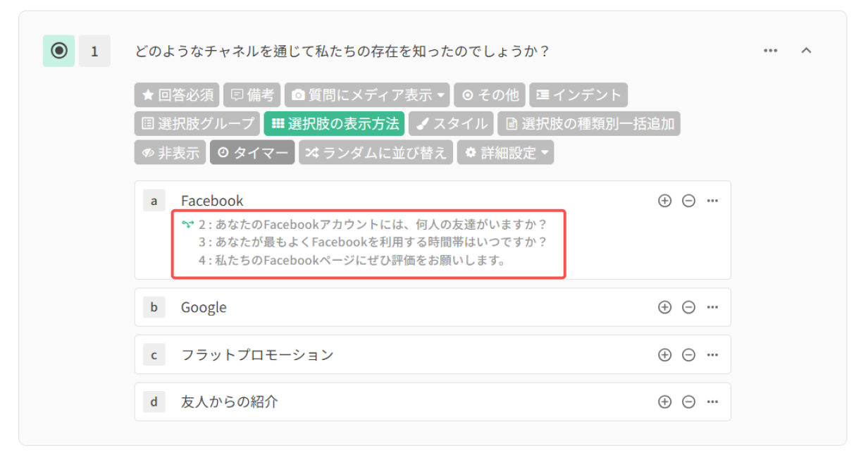Click the choice letter b badge
Image resolution: width=868 pixels, height=453 pixels.
point(154,307)
